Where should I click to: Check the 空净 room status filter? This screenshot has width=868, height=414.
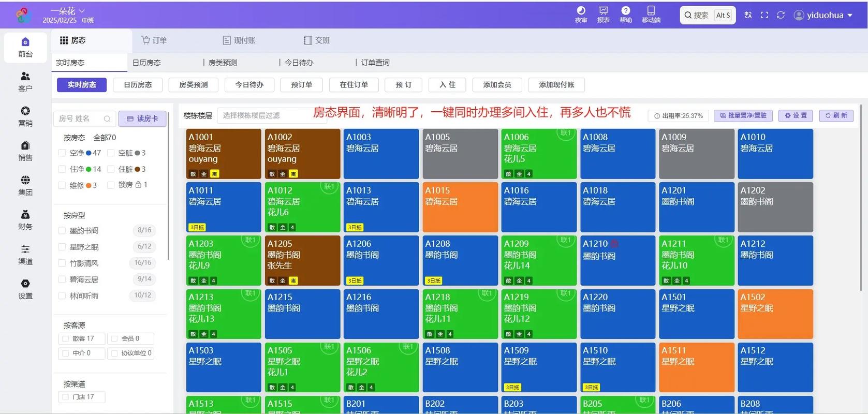click(62, 153)
